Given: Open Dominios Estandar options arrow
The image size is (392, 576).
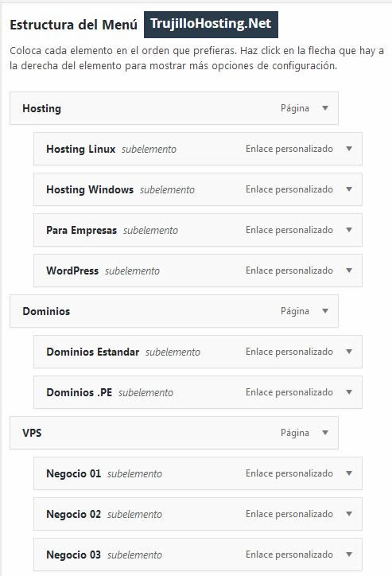Looking at the screenshot, I should coord(349,352).
